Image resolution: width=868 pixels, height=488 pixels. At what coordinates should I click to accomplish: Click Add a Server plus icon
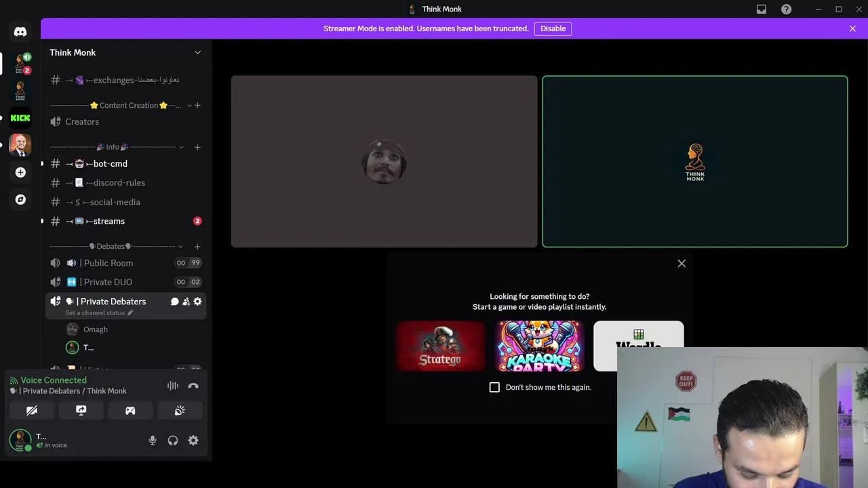coord(20,172)
